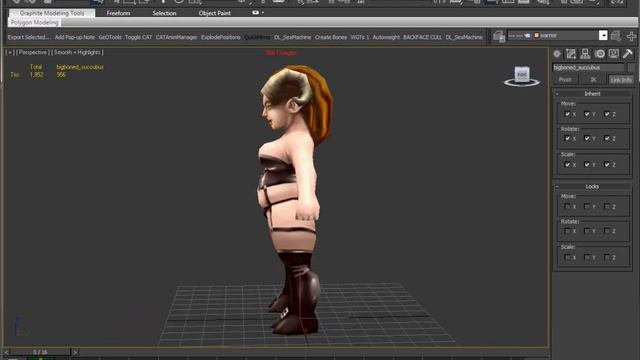Open the Display command panel tab
640x360 pixels.
click(613, 53)
